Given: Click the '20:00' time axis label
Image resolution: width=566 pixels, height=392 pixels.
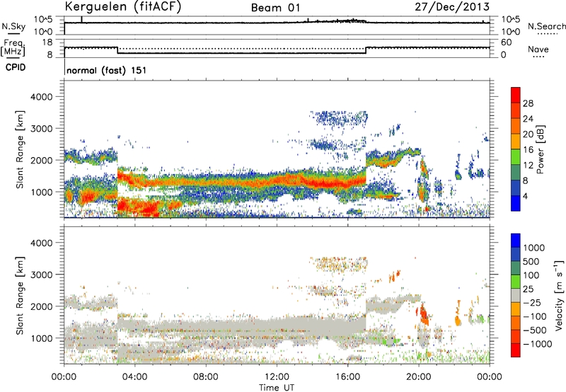Looking at the screenshot, I should point(419,377).
